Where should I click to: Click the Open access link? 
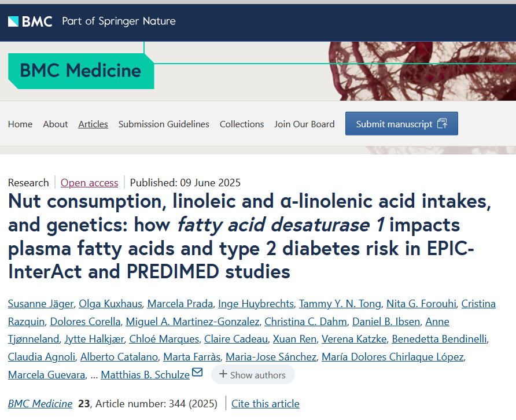coord(89,183)
